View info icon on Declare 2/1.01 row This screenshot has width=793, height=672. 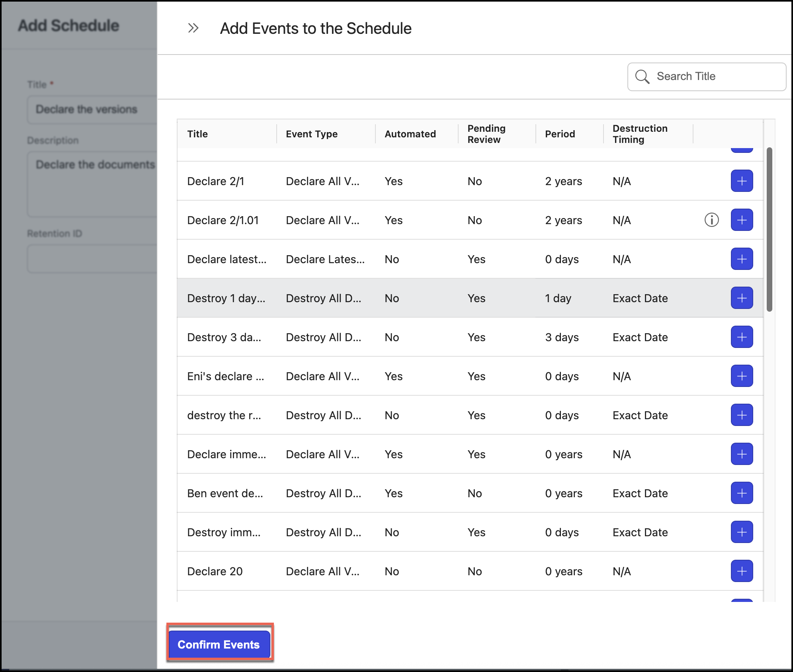coord(711,220)
